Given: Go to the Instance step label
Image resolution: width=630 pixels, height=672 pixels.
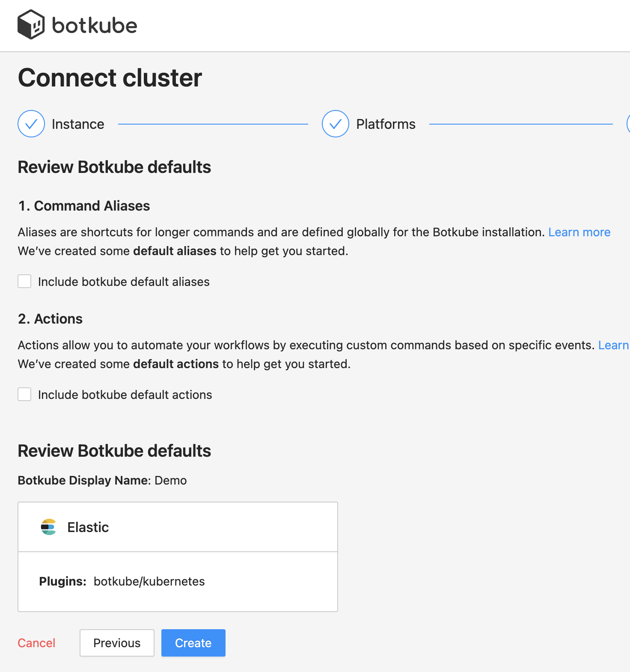Looking at the screenshot, I should [x=78, y=124].
